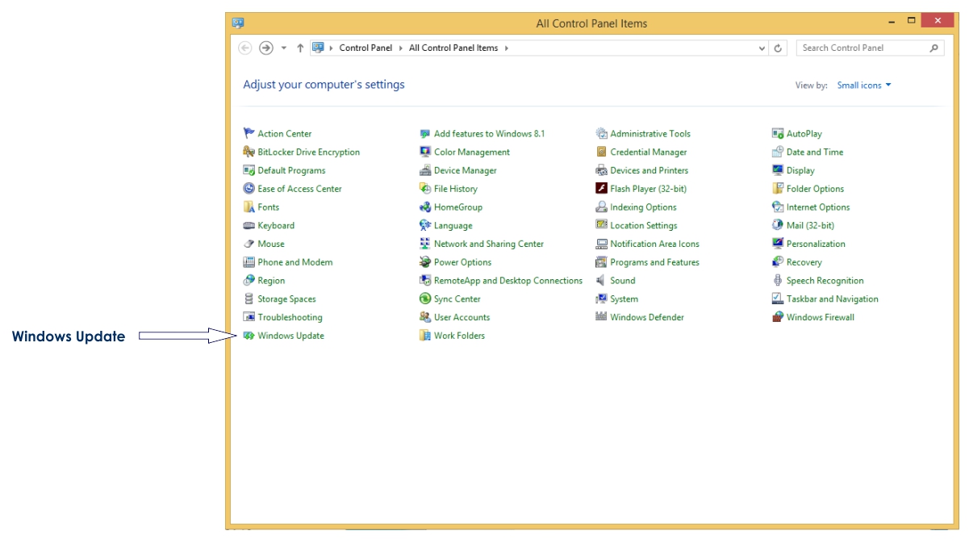Click the Fonts folder icon
The height and width of the screenshot is (560, 969).
249,207
